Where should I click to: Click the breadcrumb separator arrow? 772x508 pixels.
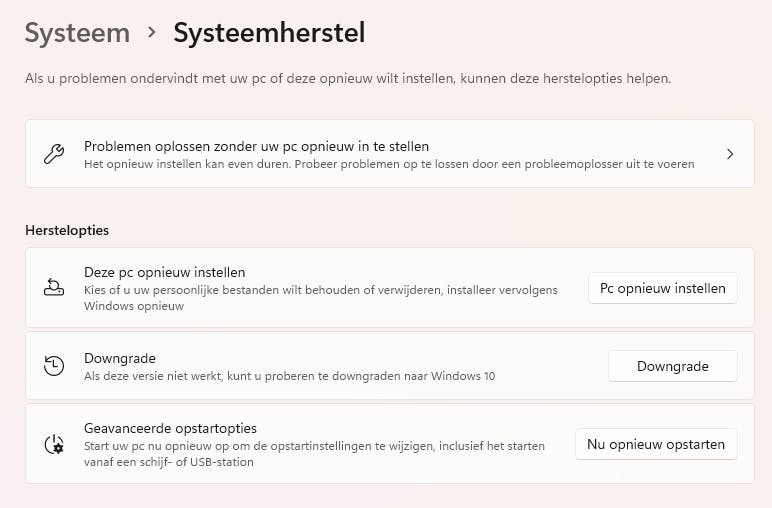[152, 32]
